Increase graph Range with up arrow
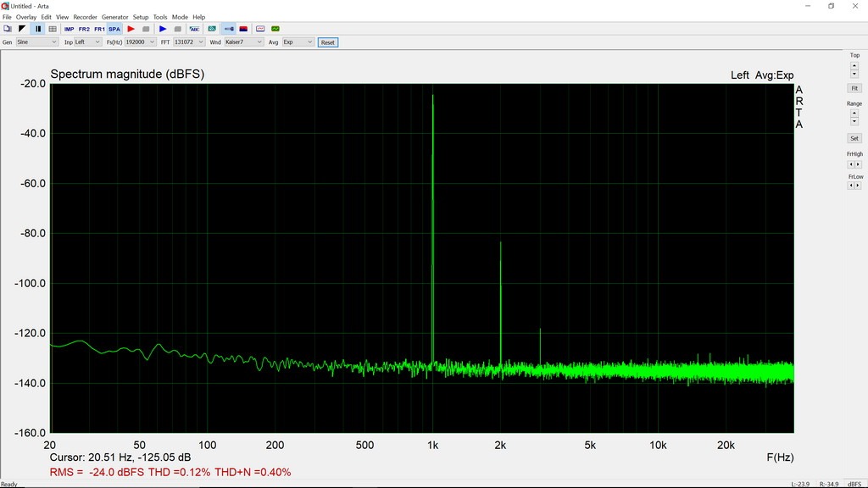Image resolution: width=868 pixels, height=488 pixels. click(x=854, y=114)
